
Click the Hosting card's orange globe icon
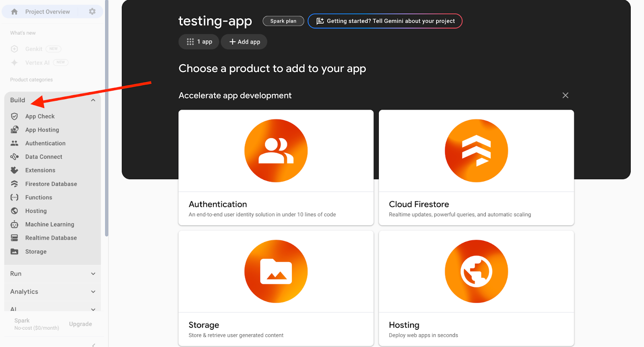pyautogui.click(x=476, y=271)
